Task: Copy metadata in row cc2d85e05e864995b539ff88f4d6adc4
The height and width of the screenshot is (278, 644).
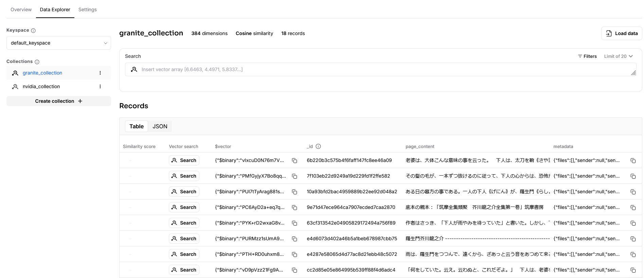Action: click(633, 270)
